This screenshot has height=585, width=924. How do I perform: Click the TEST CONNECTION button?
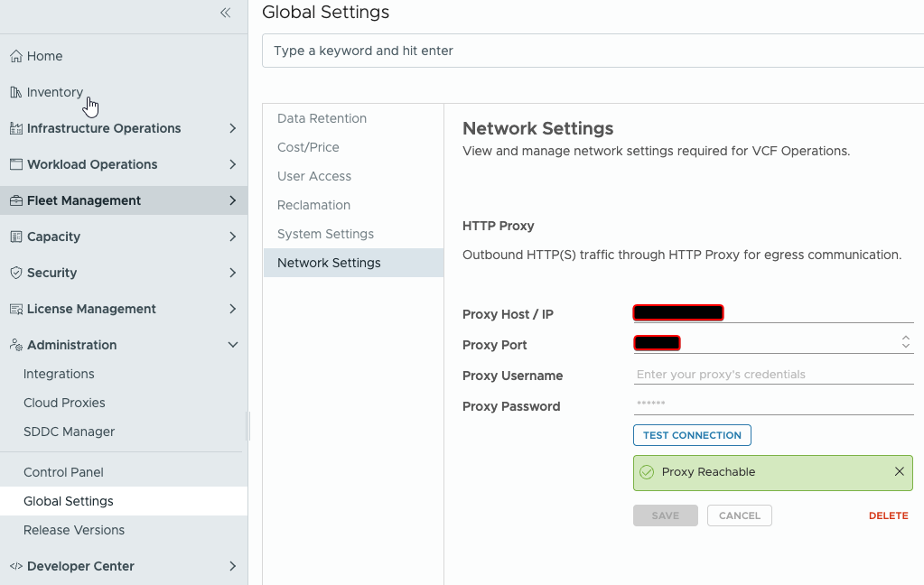coord(692,435)
